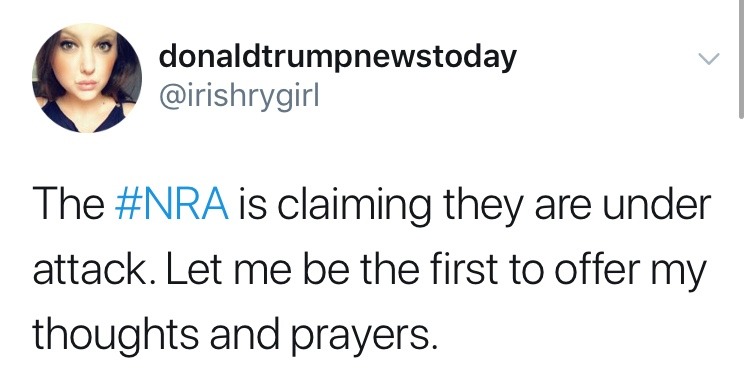Open the donaldtrumpnewstoday display name

338,57
